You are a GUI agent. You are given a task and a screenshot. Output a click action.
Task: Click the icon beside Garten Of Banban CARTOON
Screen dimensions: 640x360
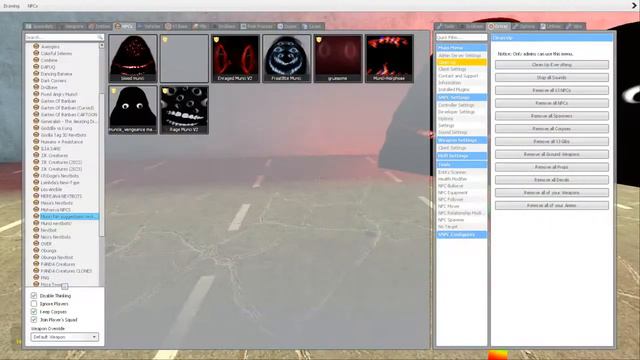[36, 115]
